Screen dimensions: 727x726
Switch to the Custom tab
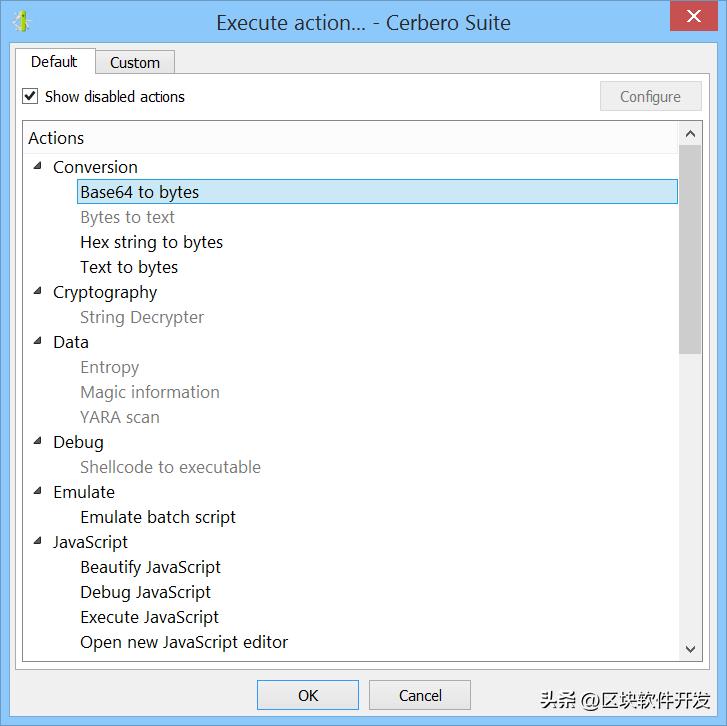(135, 63)
